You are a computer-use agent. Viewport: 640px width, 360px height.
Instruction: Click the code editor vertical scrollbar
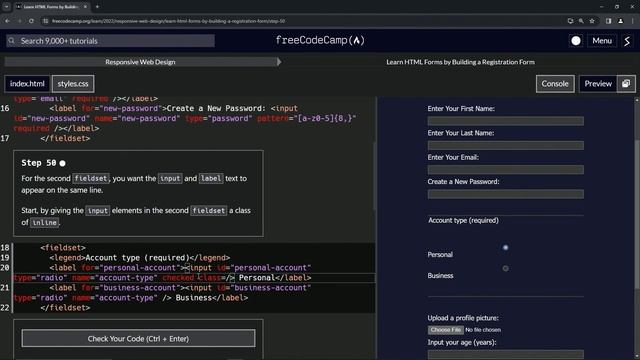[x=374, y=176]
